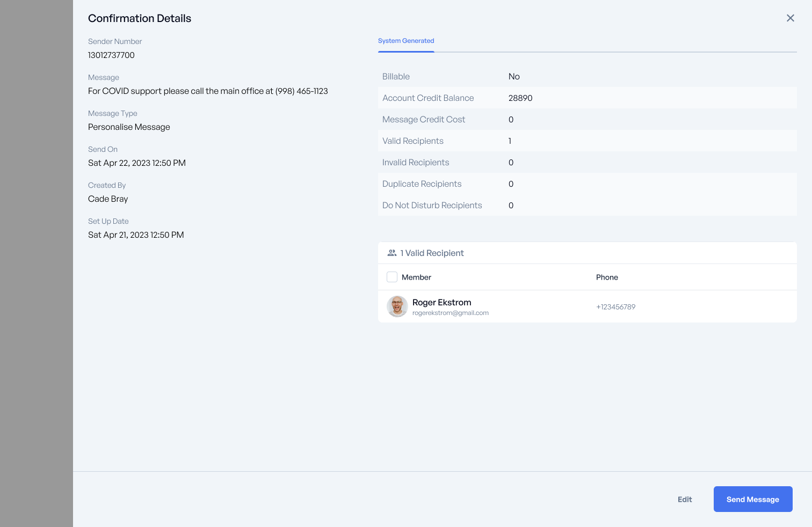Close the Confirmation Details panel

pos(791,18)
